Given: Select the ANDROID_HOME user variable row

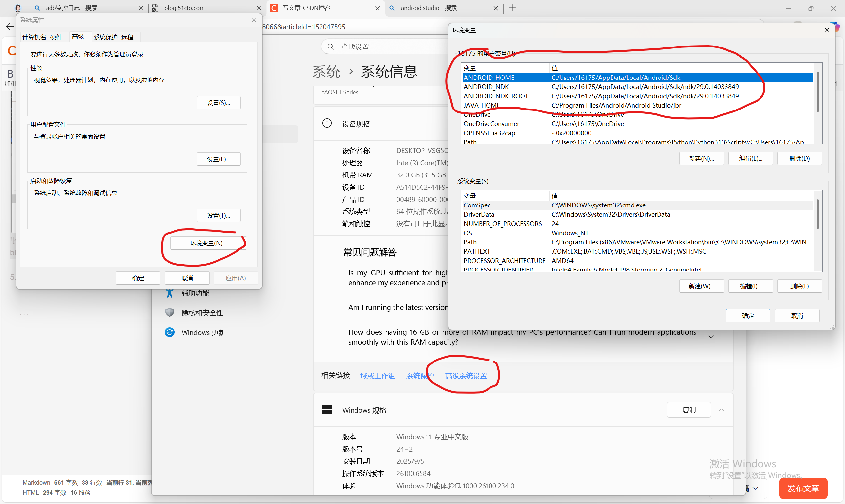Looking at the screenshot, I should point(638,78).
